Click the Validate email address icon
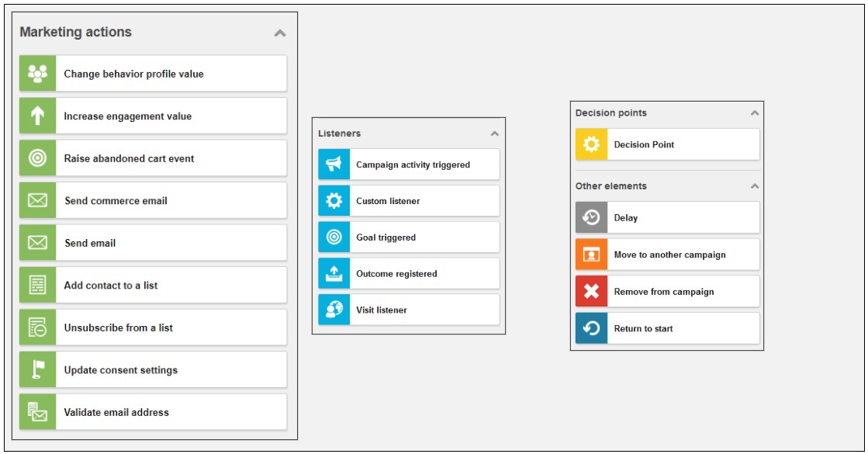This screenshot has width=868, height=454. pyautogui.click(x=38, y=412)
